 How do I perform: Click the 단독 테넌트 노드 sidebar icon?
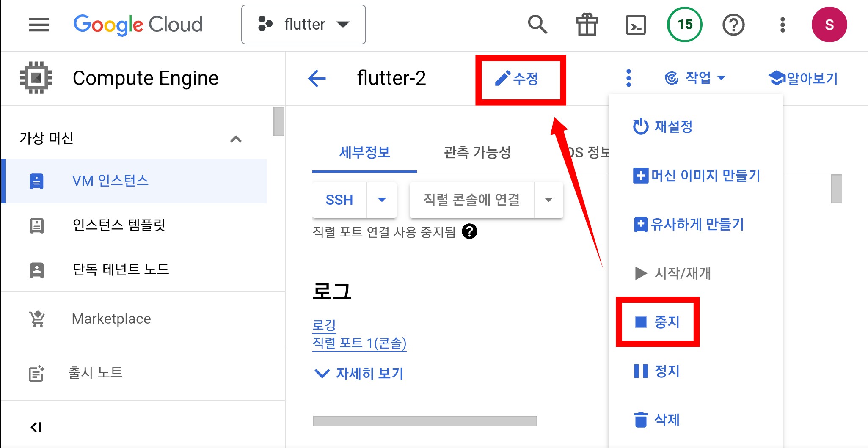[x=36, y=270]
